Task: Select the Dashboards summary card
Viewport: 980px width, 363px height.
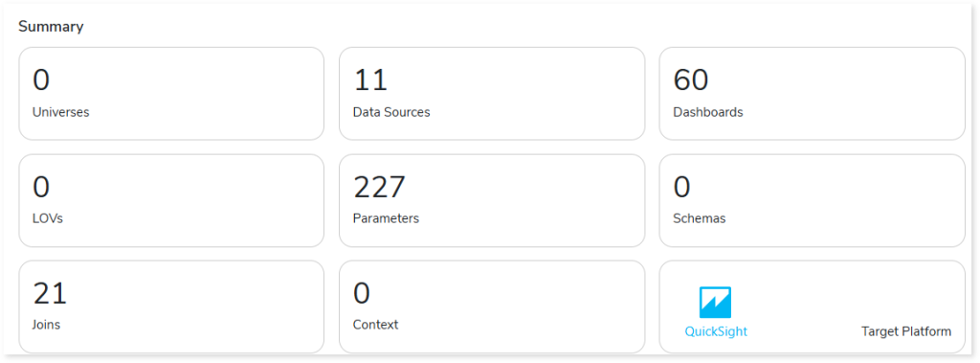Action: point(812,94)
